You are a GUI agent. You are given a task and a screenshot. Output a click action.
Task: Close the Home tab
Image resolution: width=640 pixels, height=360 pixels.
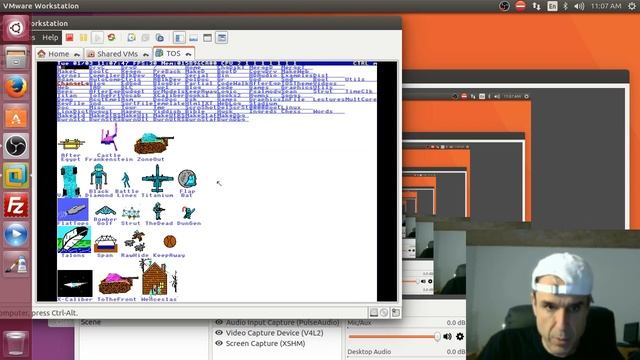77,54
